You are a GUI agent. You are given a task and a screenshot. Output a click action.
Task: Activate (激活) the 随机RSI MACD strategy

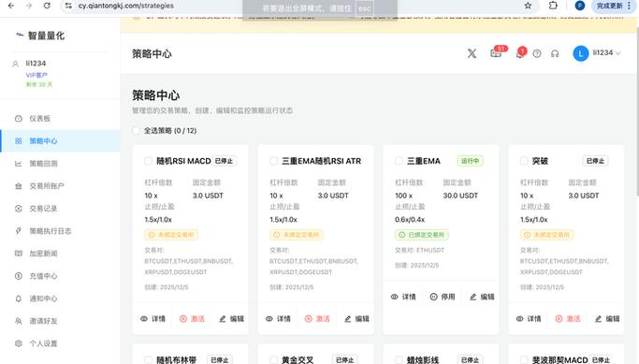(192, 319)
